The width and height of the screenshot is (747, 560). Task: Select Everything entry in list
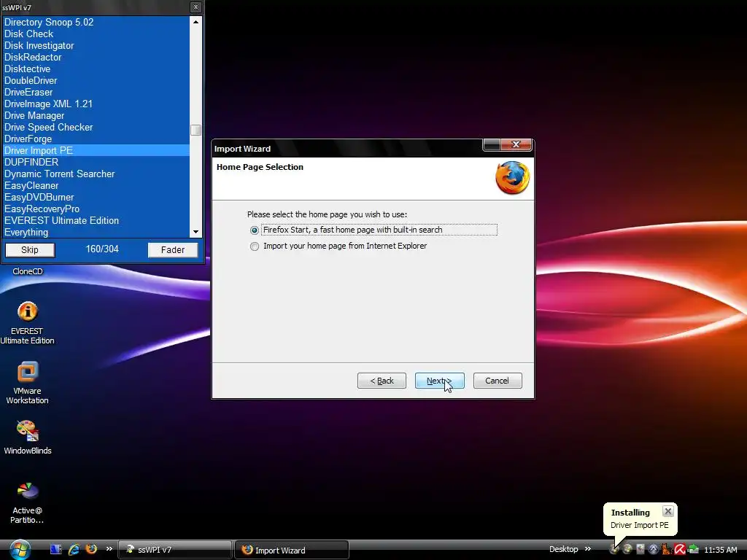(x=96, y=232)
